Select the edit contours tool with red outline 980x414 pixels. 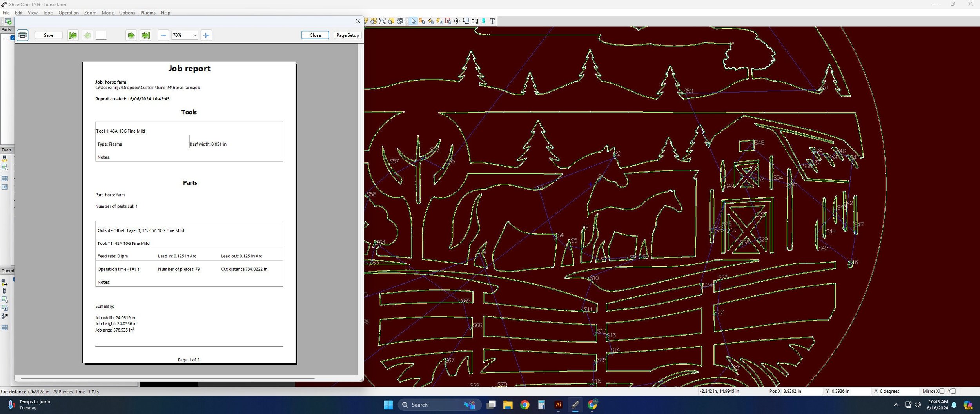pyautogui.click(x=448, y=21)
